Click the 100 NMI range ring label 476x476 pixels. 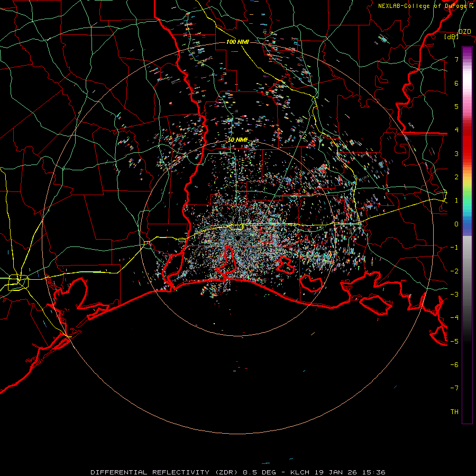(237, 42)
